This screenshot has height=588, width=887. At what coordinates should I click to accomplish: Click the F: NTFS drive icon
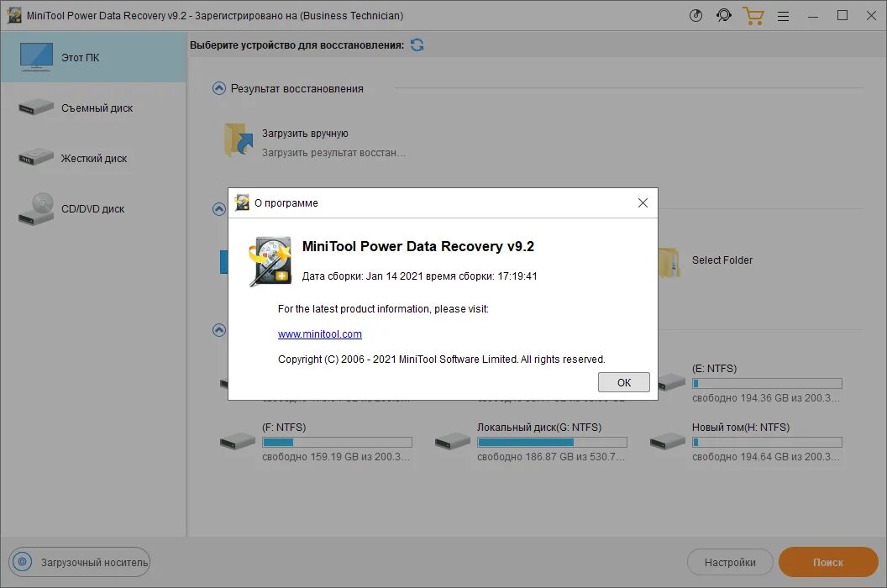(238, 441)
